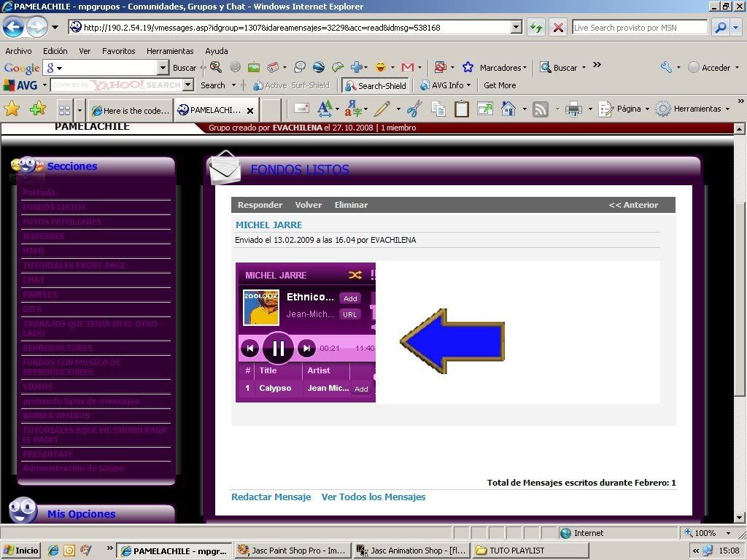This screenshot has width=747, height=560.
Task: Click the Home house icon
Action: pyautogui.click(x=508, y=109)
